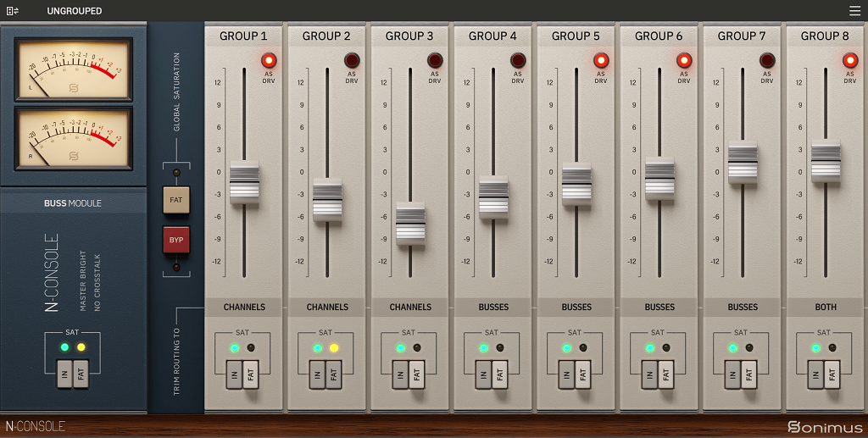The image size is (868, 438).
Task: Toggle the Group 6 AS DRV LED
Action: tap(684, 60)
